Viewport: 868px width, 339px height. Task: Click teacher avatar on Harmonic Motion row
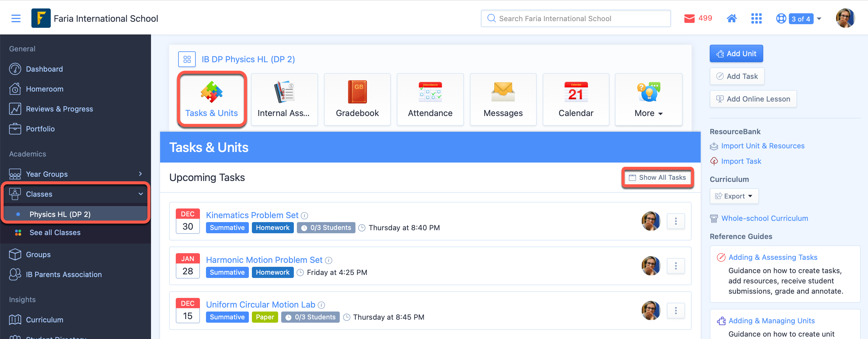click(651, 266)
